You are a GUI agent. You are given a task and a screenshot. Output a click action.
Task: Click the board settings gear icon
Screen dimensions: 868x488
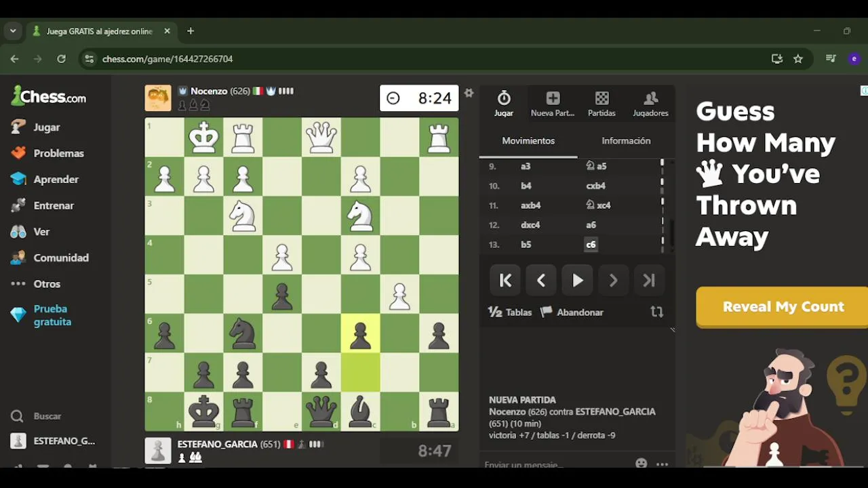tap(469, 94)
